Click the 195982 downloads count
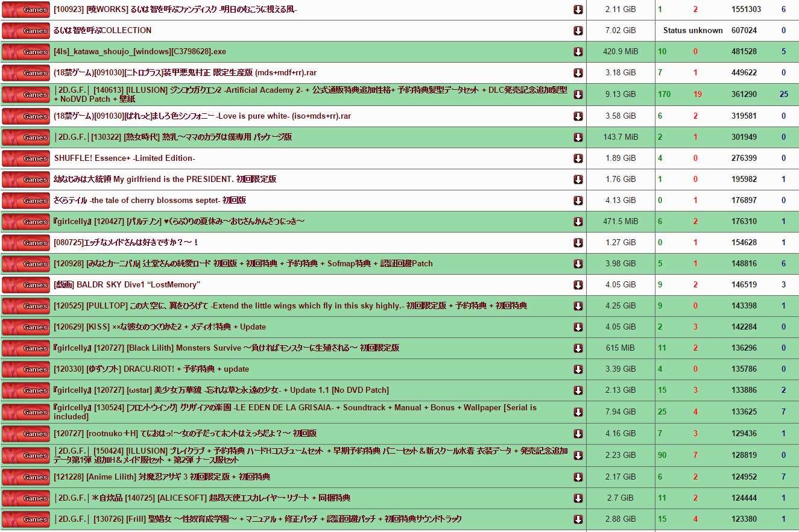The width and height of the screenshot is (799, 532). (744, 180)
